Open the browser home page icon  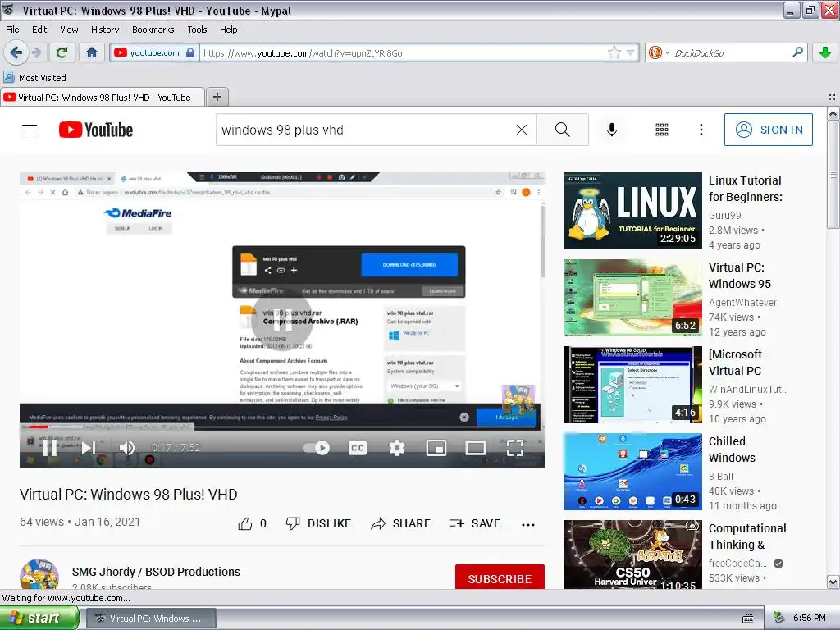(92, 52)
